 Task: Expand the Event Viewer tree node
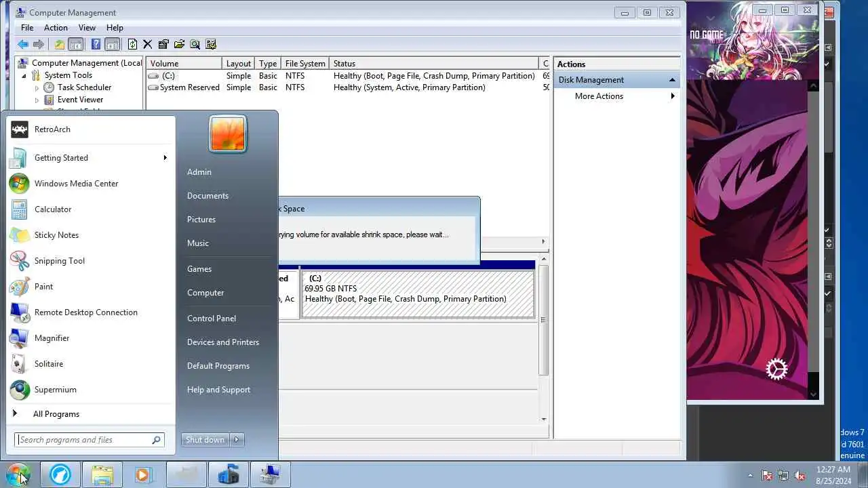pos(37,100)
